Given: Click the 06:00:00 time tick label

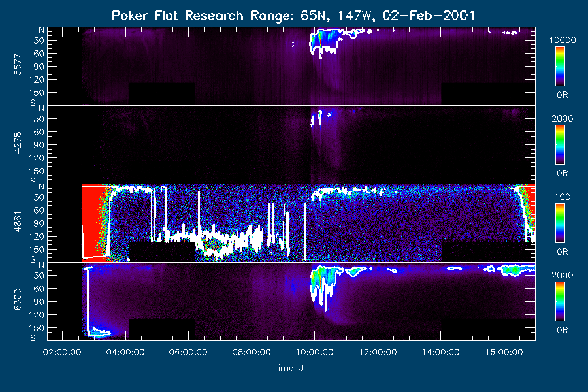Looking at the screenshot, I should 188,352.
